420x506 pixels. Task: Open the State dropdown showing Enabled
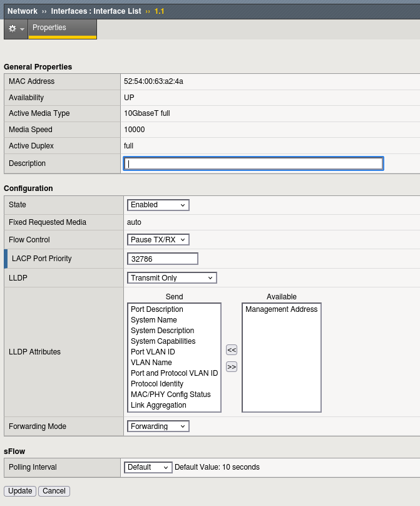click(x=157, y=205)
